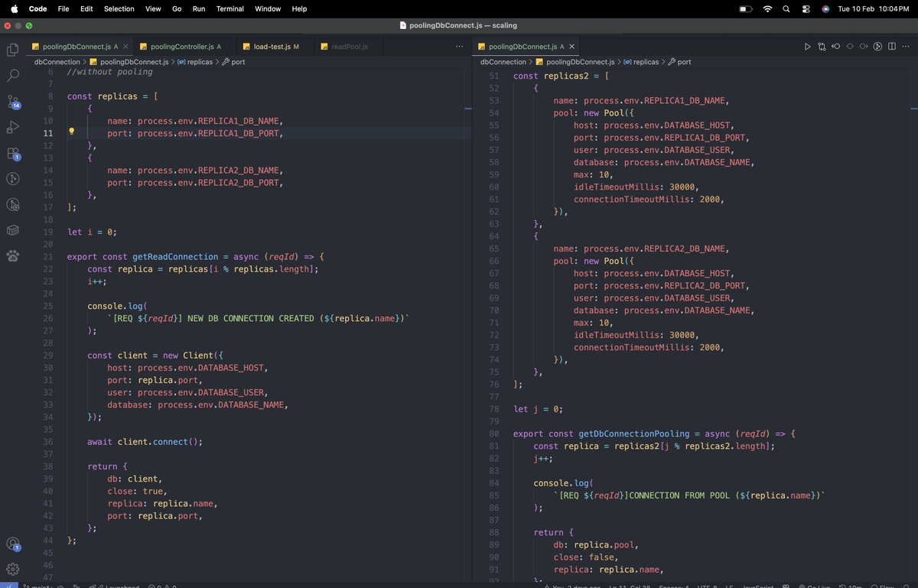
Task: Open the Git Graph sidebar icon
Action: point(12,179)
